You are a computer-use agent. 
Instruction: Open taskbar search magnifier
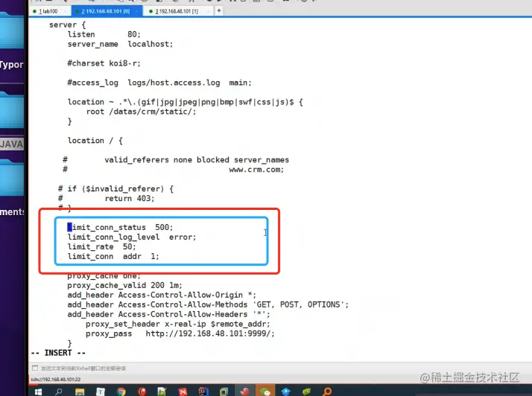pos(59,392)
